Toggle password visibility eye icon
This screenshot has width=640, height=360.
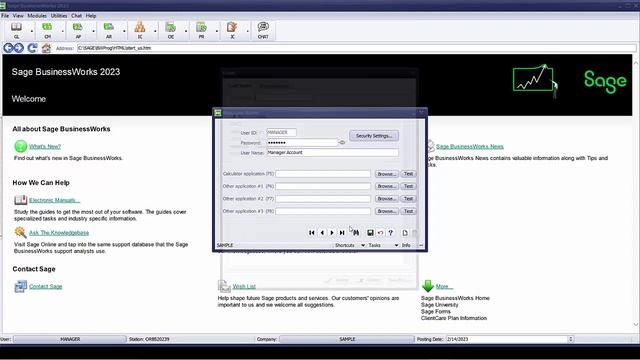(x=342, y=142)
